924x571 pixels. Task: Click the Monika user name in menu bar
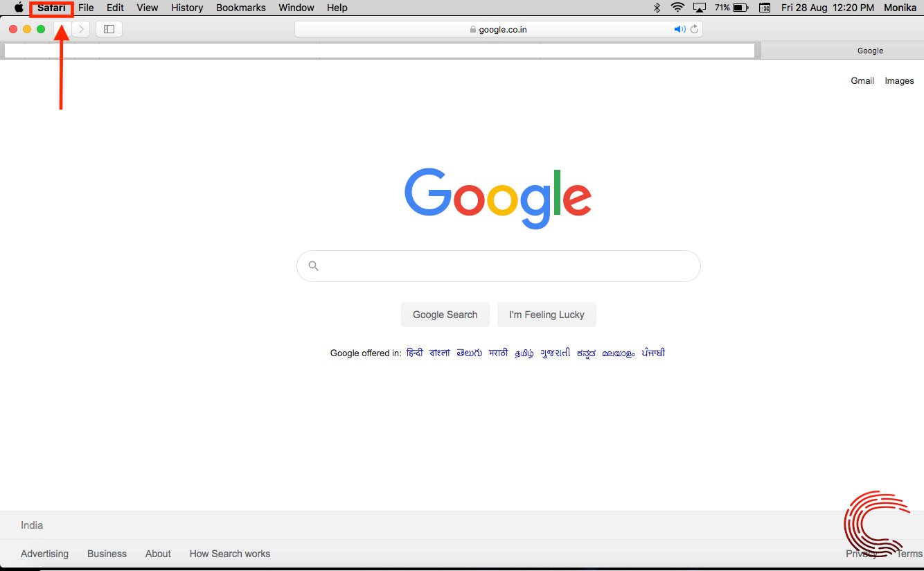pos(900,8)
